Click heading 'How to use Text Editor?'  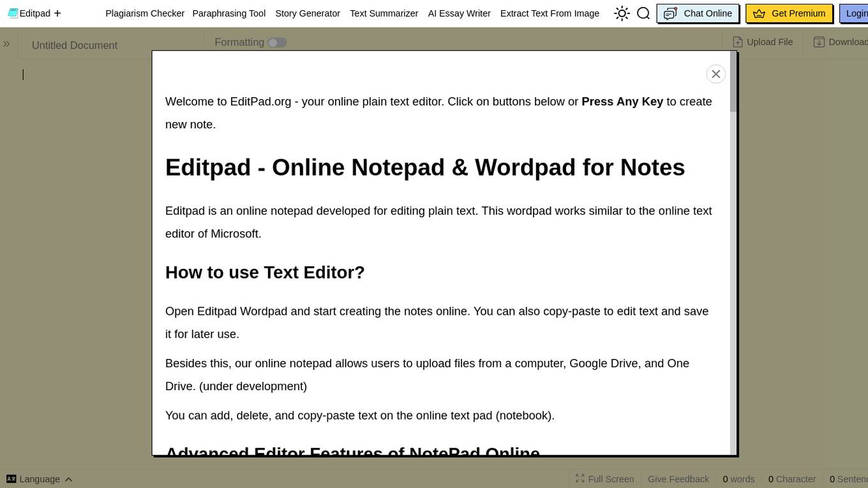[x=265, y=272]
